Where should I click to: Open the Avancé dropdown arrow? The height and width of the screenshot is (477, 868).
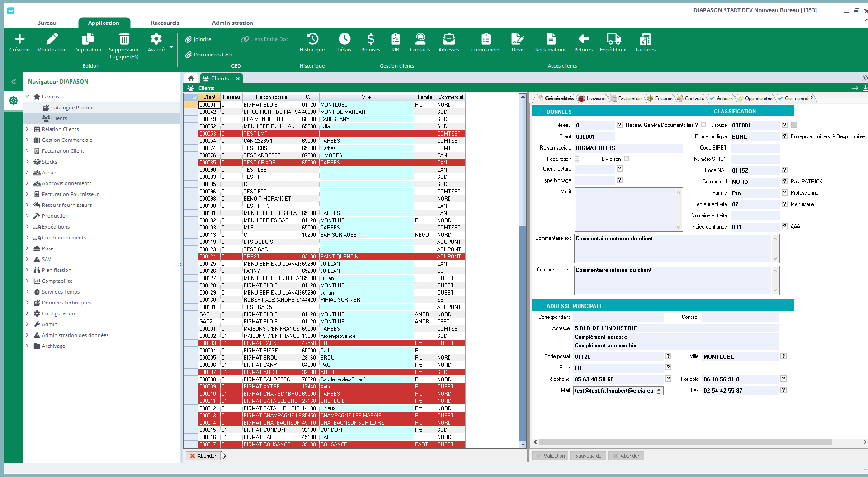[171, 47]
